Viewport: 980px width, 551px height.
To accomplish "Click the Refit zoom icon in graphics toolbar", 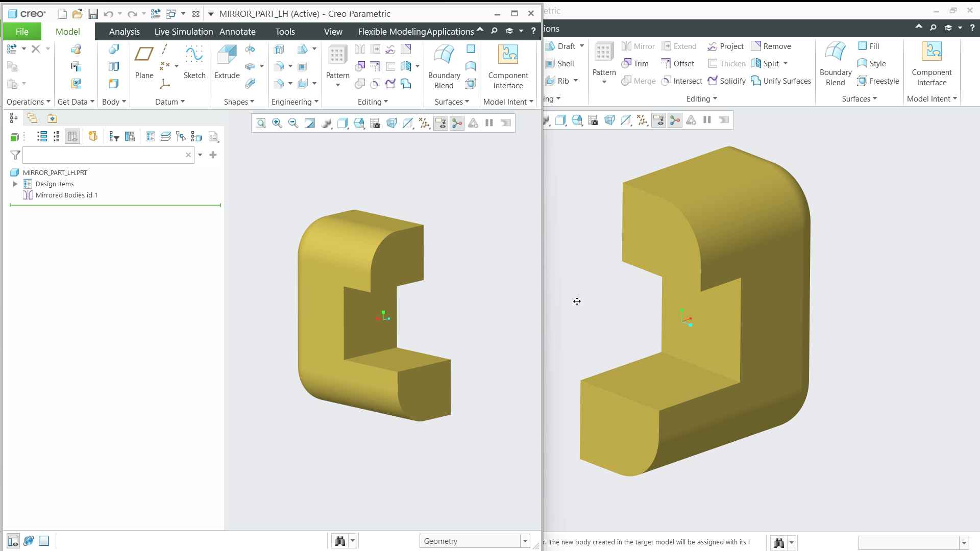I will [261, 123].
